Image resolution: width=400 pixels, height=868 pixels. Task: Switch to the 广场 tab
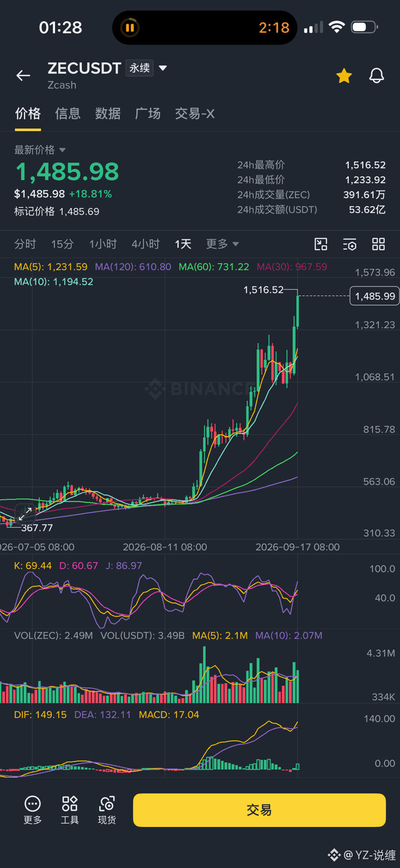click(x=148, y=114)
